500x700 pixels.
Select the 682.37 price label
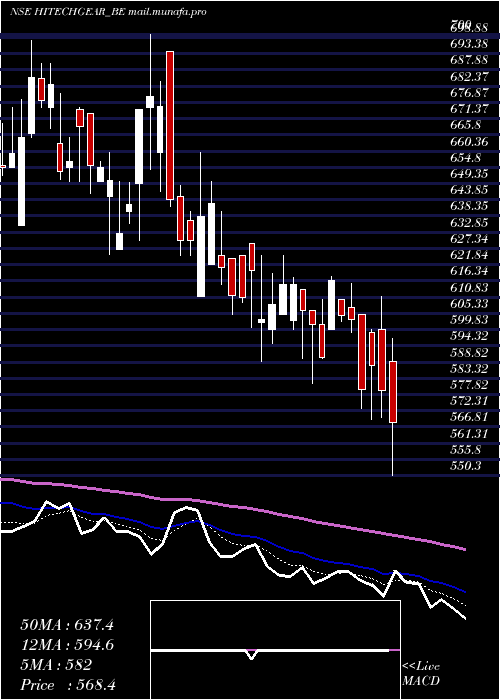469,76
